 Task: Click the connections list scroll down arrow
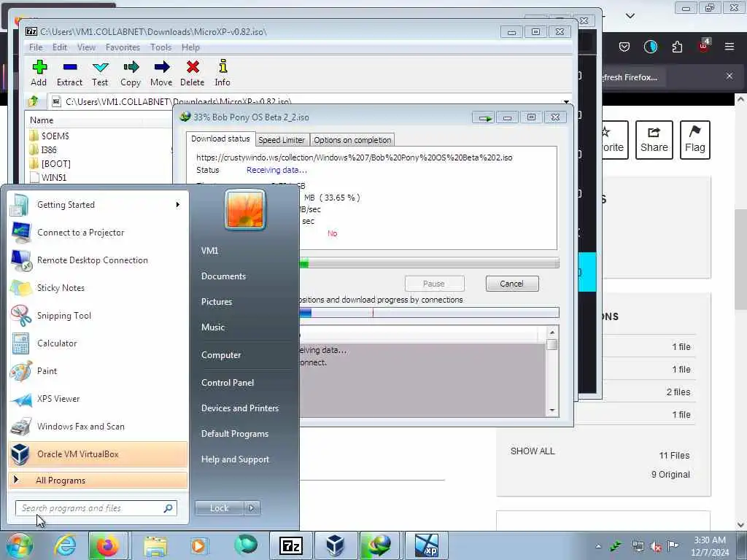coord(552,410)
